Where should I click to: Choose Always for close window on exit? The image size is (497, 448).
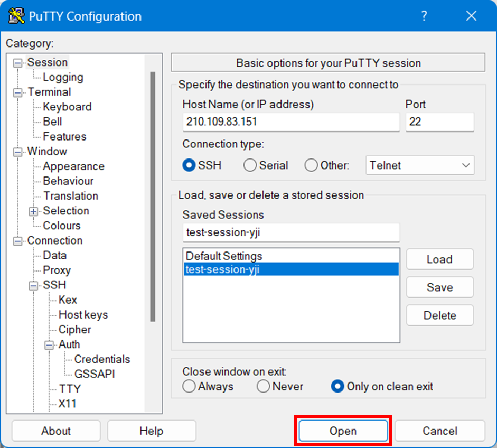click(x=189, y=387)
